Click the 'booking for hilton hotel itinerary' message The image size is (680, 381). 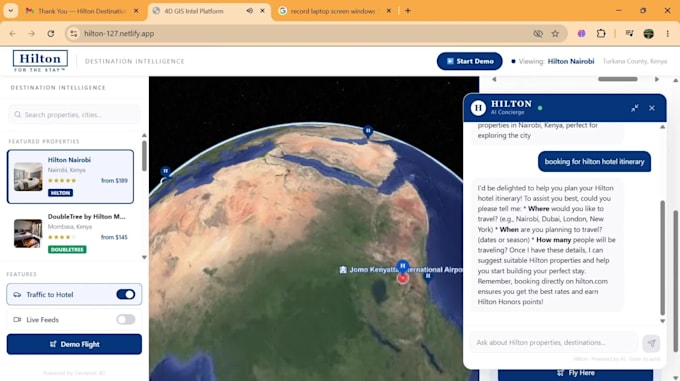click(x=595, y=162)
